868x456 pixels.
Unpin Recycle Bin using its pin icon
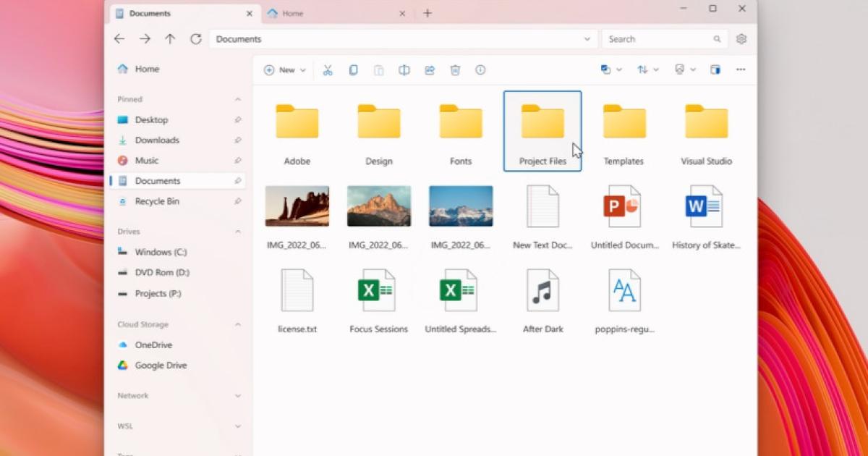238,201
